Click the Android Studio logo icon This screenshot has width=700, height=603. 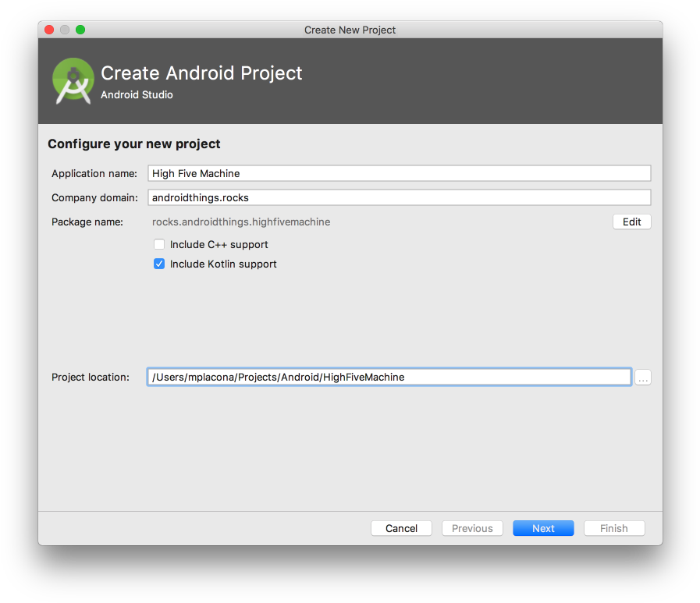(x=73, y=81)
